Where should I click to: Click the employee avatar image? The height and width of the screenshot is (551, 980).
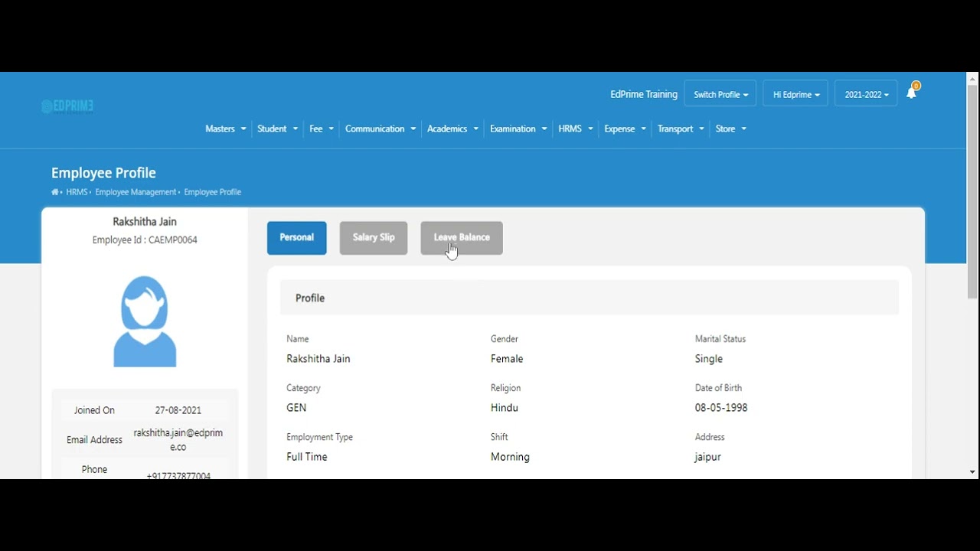[145, 321]
